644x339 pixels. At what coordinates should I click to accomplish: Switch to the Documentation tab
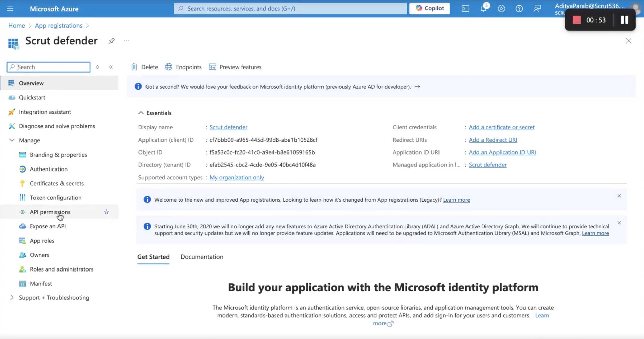202,257
